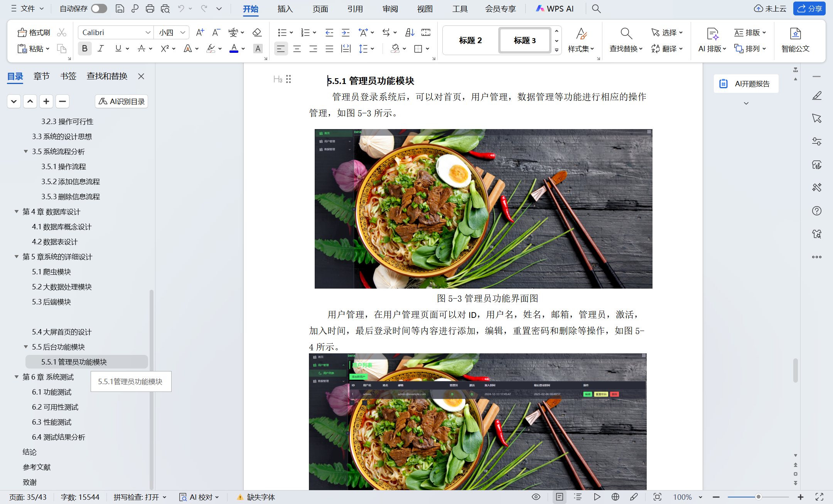Click the numbered list icon
The image size is (833, 504).
(x=305, y=32)
